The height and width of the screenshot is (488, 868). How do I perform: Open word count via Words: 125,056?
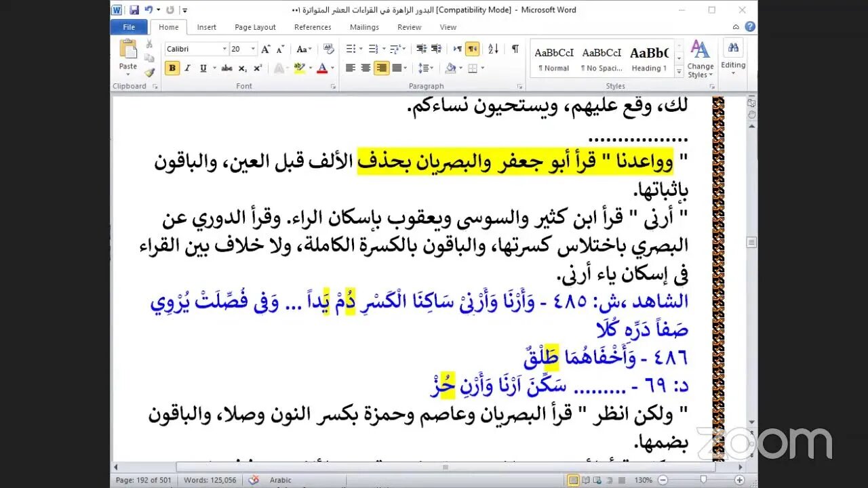tap(210, 481)
